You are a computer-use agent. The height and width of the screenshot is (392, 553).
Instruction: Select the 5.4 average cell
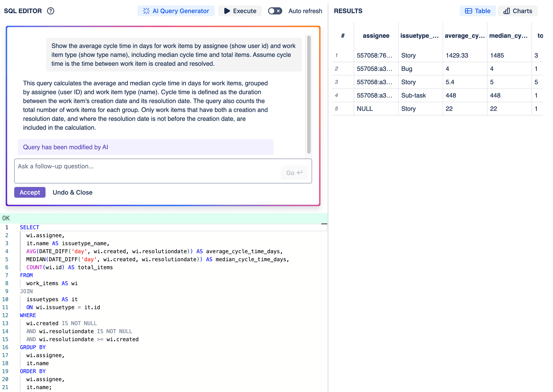tap(465, 82)
